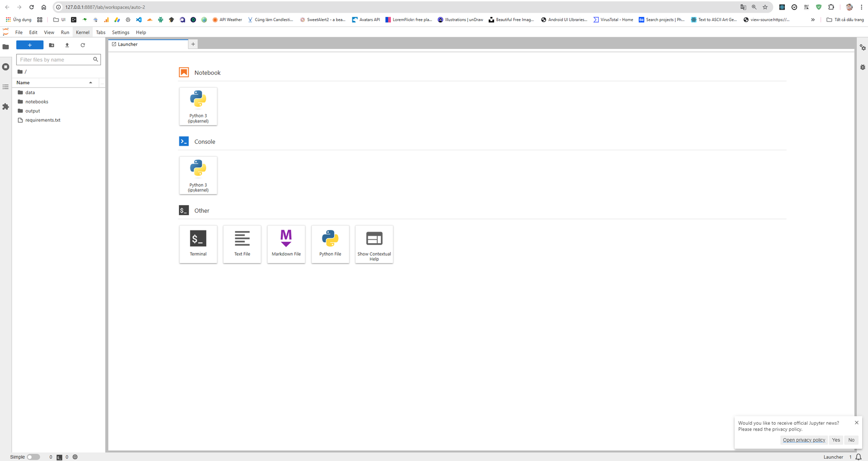The image size is (868, 461).
Task: Click the Launcher label in status bar
Action: [833, 457]
